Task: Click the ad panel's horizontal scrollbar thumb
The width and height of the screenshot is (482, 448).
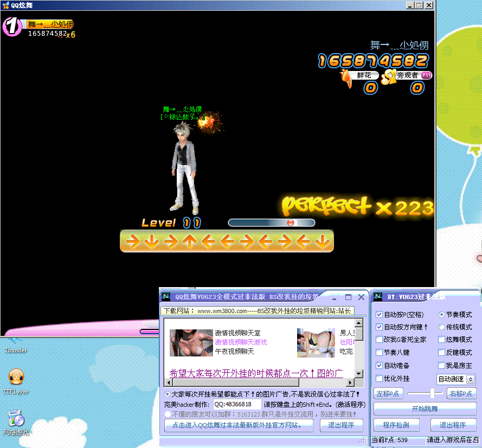Action: 236,382
